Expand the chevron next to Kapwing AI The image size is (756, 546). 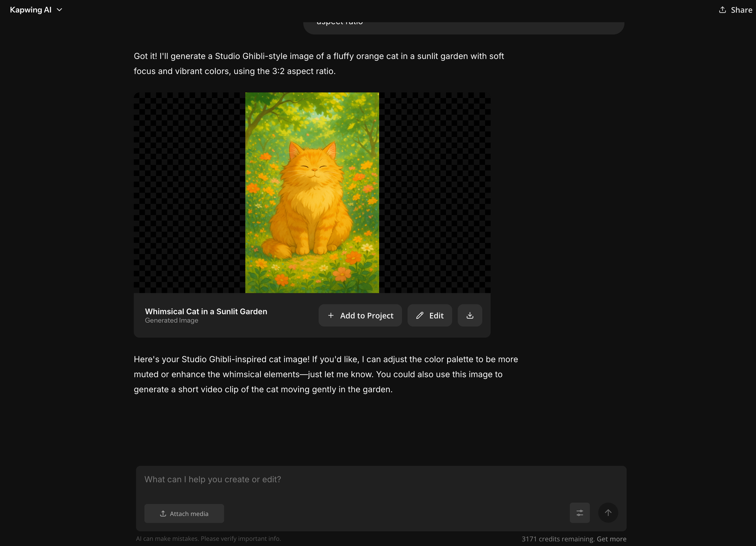point(59,10)
